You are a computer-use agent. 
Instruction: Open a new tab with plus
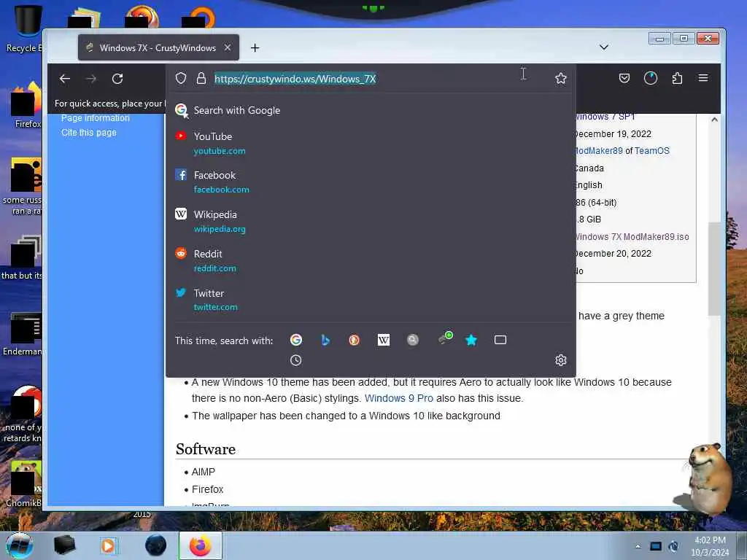pos(255,47)
